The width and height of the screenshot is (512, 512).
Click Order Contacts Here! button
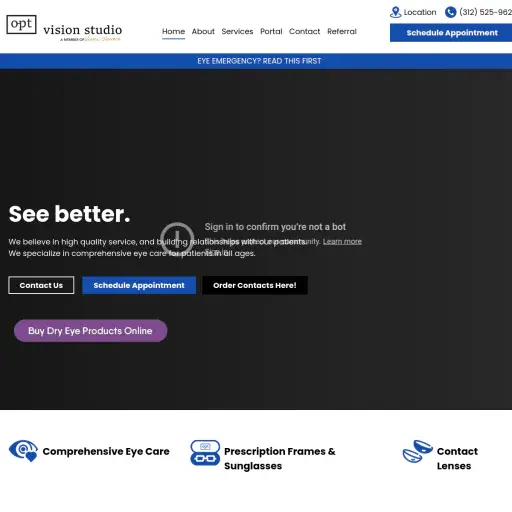(255, 285)
